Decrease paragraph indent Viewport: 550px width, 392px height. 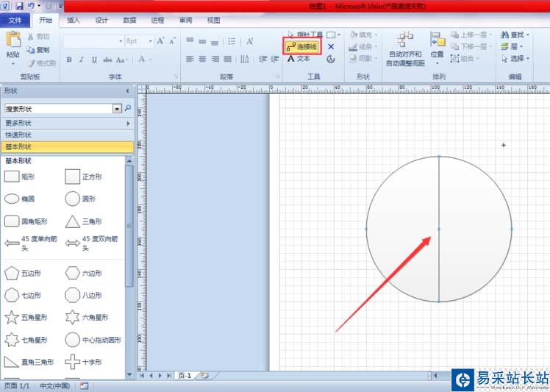[262, 59]
